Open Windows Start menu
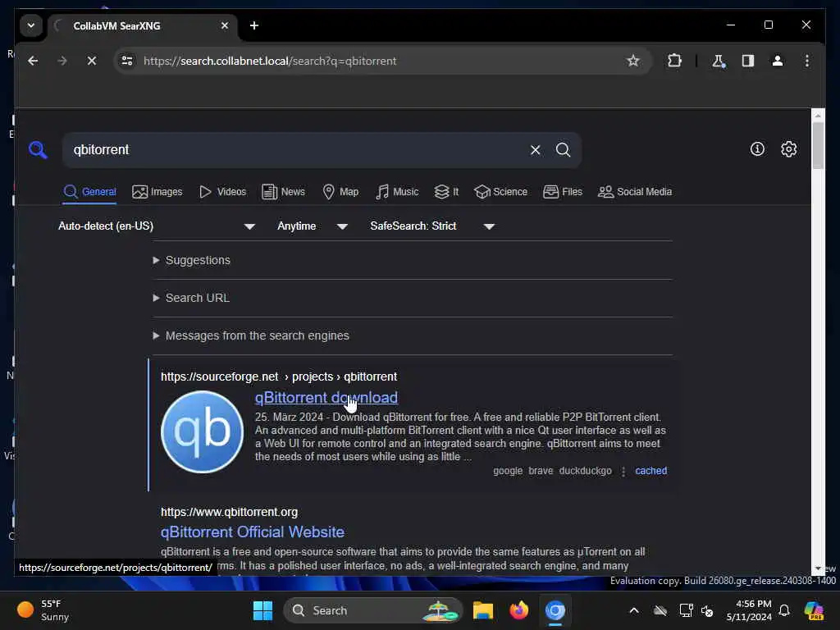The image size is (840, 630). 262,610
